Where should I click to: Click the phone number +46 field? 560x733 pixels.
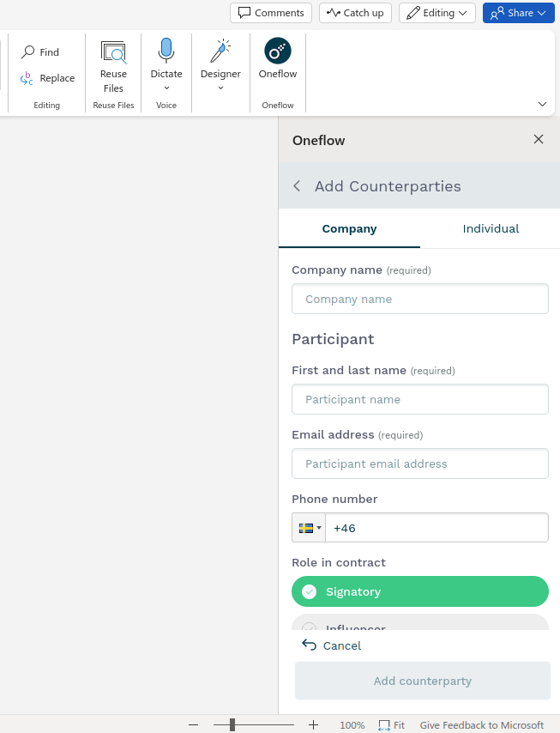(x=437, y=528)
